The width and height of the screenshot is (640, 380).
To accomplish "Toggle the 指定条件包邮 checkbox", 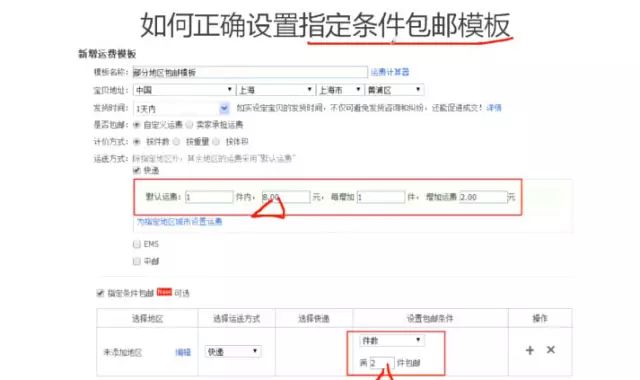I will (100, 293).
